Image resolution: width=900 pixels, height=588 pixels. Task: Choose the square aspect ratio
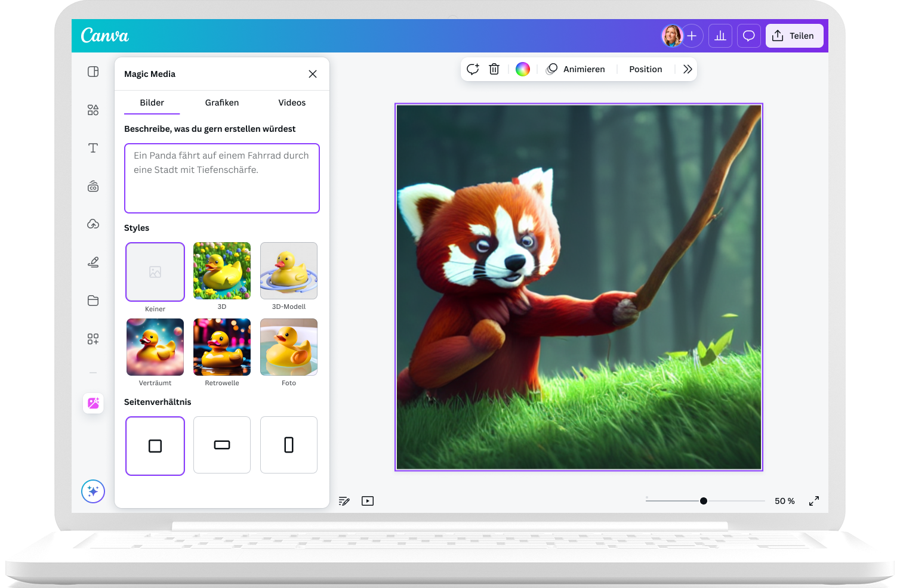[x=155, y=446]
